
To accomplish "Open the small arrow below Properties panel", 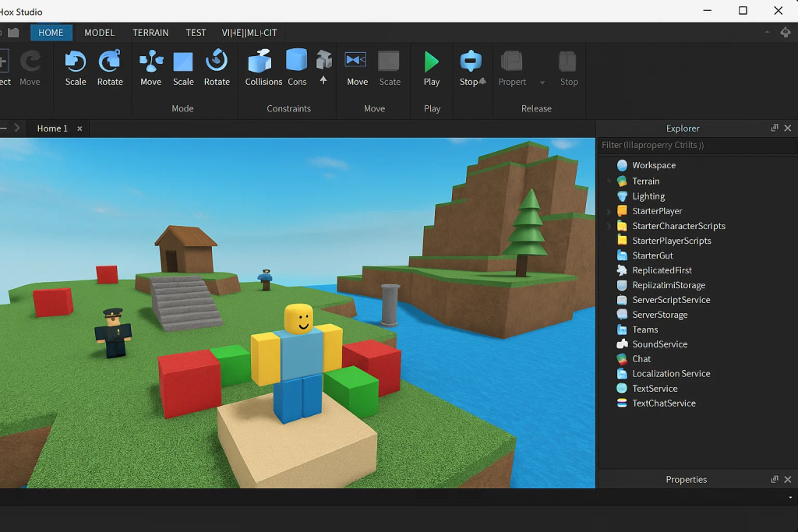I will click(790, 498).
